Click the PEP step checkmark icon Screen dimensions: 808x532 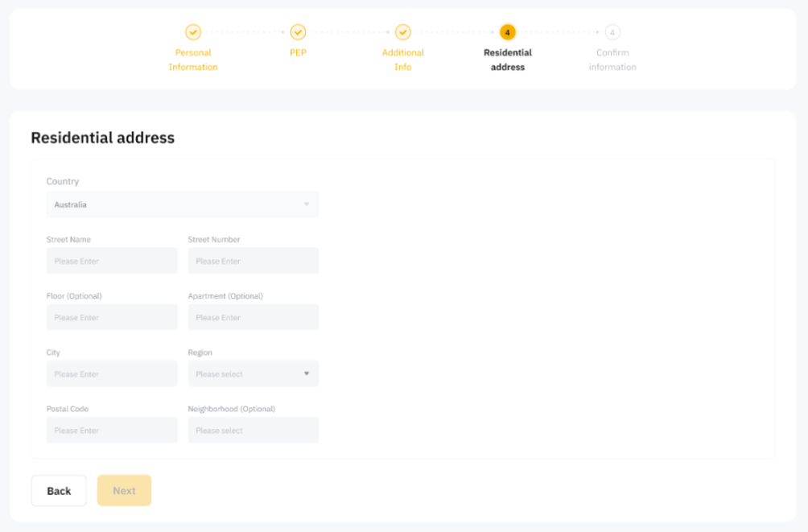[x=298, y=32]
